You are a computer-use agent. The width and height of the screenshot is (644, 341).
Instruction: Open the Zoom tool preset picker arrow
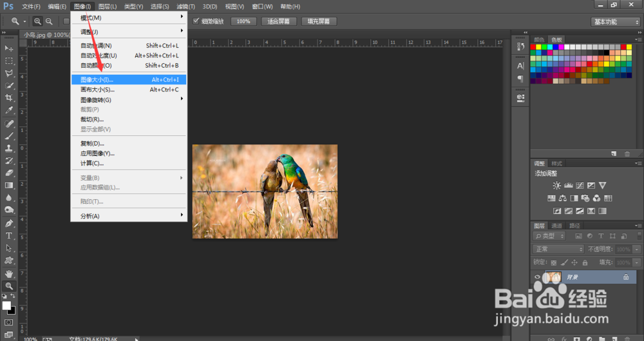pyautogui.click(x=24, y=21)
